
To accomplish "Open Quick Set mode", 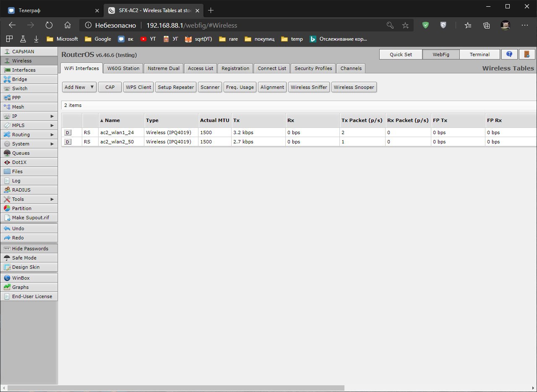I will pos(401,55).
